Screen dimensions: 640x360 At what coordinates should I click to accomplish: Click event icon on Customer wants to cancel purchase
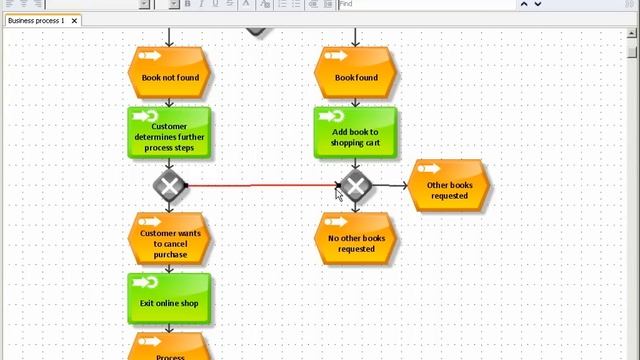click(x=150, y=222)
